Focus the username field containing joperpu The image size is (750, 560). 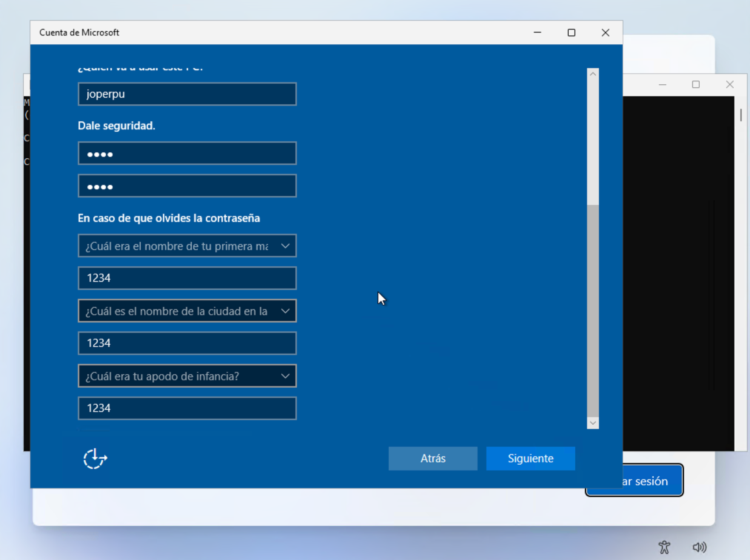[x=187, y=94]
